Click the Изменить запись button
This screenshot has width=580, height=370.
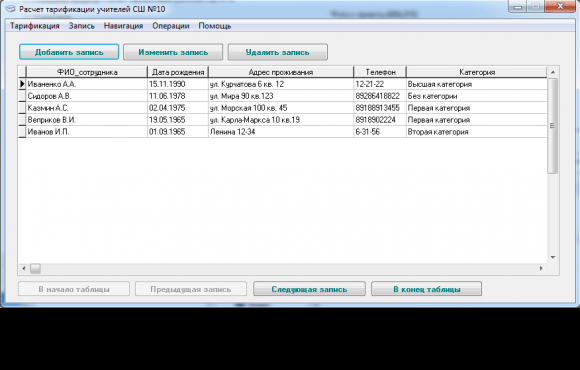pyautogui.click(x=173, y=52)
